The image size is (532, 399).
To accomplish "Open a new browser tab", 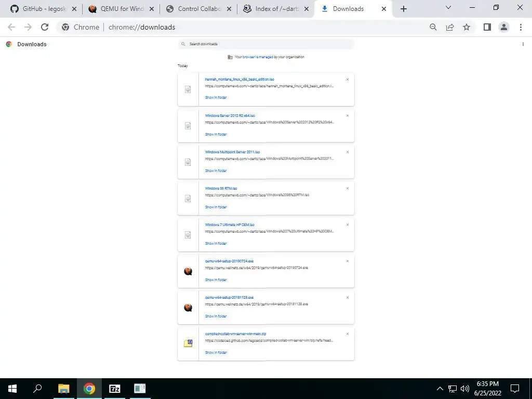I will tap(403, 9).
